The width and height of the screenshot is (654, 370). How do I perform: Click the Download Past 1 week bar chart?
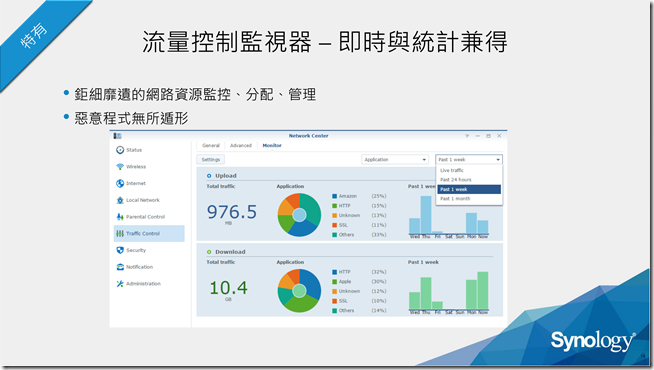(448, 292)
